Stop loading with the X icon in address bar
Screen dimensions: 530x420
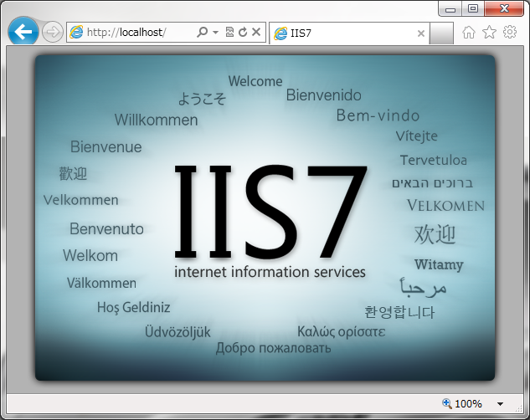click(x=256, y=32)
